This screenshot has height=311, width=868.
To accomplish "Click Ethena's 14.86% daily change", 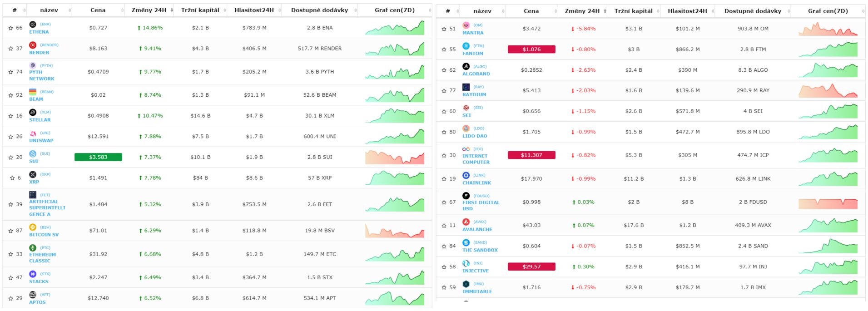I will [150, 28].
